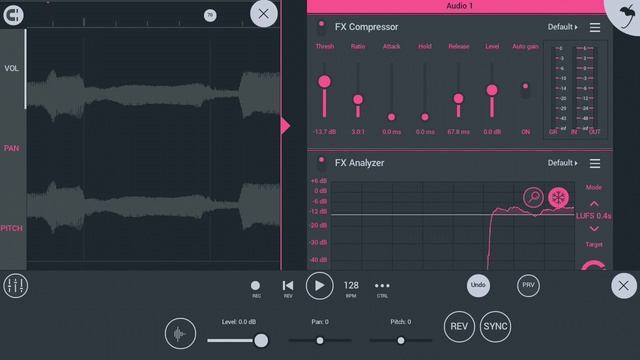Select the PAN automation tab
Image resolution: width=640 pixels, height=360 pixels.
(11, 148)
